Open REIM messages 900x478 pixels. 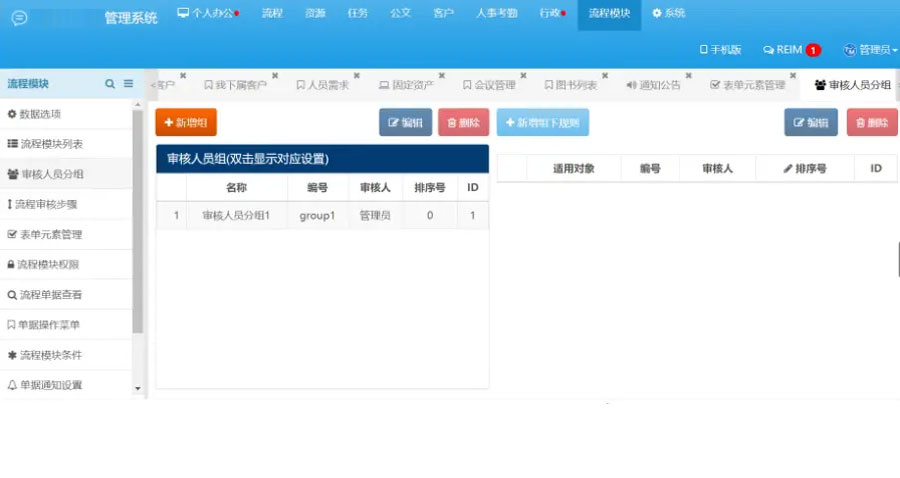coord(782,50)
